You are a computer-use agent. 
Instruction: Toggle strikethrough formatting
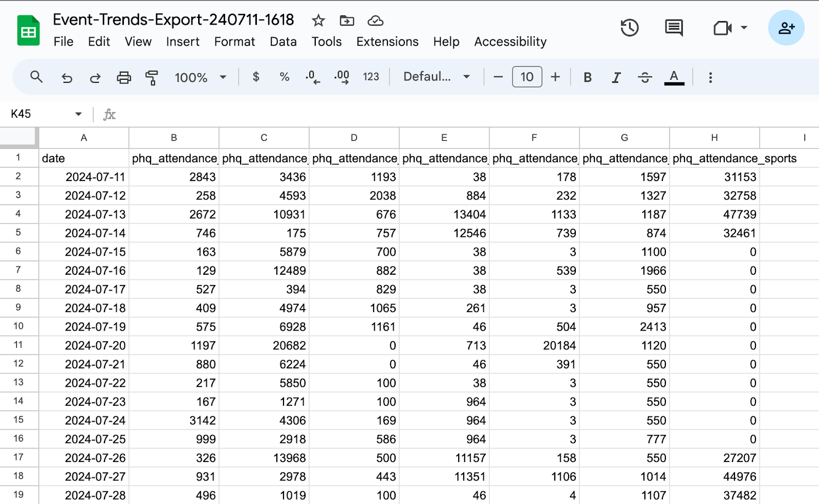point(645,77)
